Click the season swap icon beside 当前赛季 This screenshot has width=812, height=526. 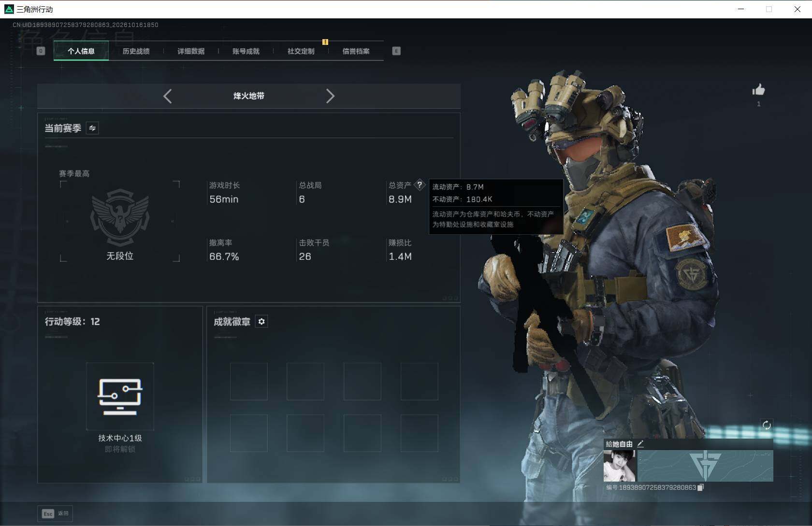pyautogui.click(x=92, y=128)
